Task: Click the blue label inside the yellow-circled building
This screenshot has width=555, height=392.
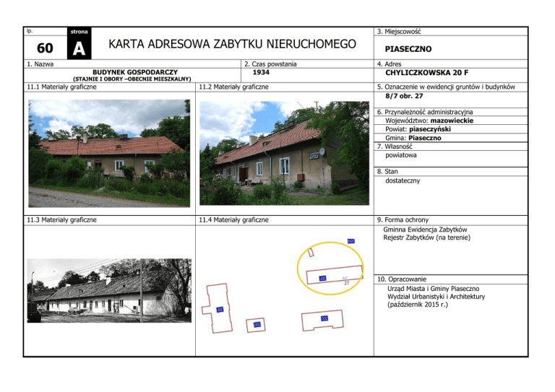Action: coord(323,279)
